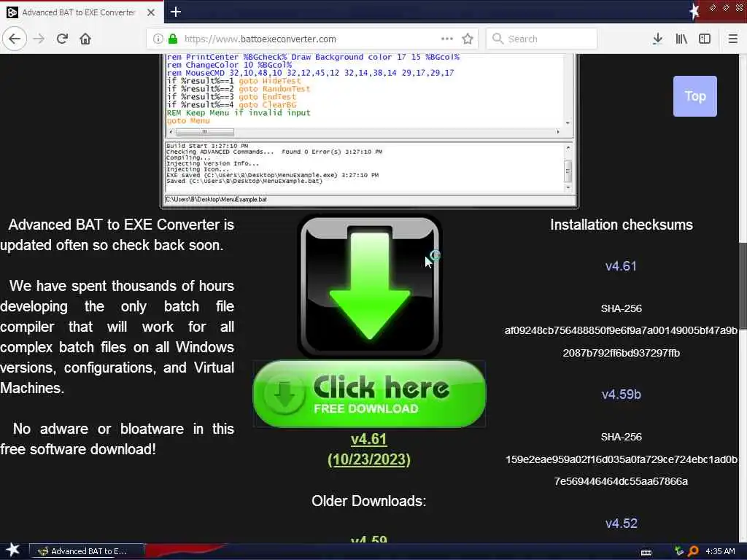Open page actions three-dot menu
The height and width of the screenshot is (560, 747).
click(447, 39)
